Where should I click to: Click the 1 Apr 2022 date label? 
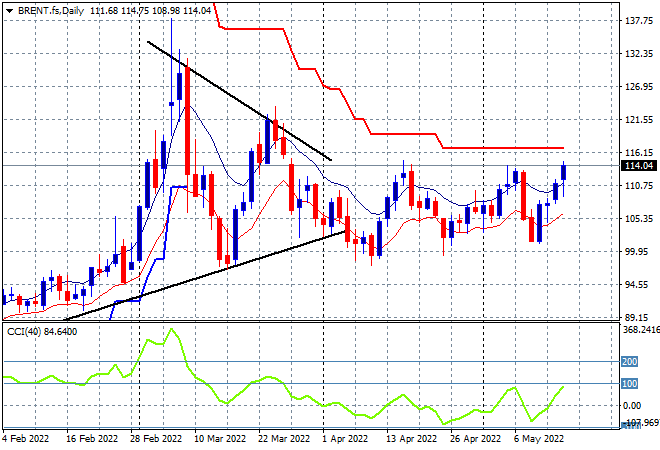(x=345, y=439)
